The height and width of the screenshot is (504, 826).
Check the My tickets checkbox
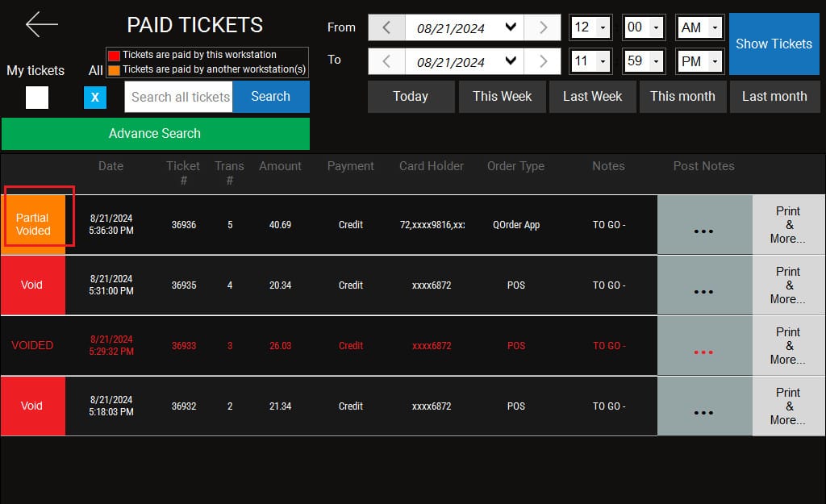point(37,98)
